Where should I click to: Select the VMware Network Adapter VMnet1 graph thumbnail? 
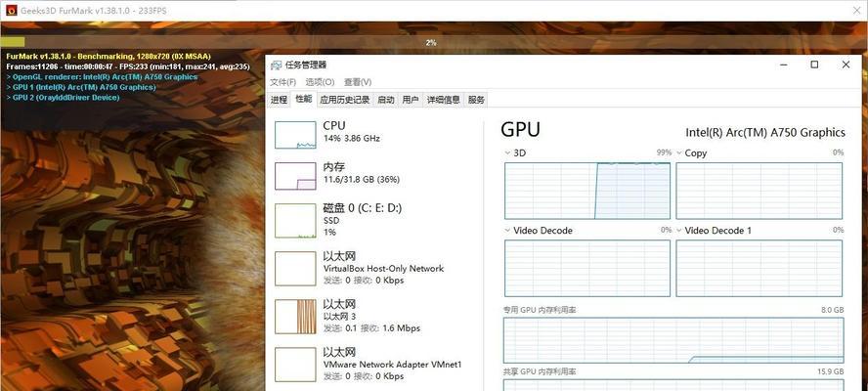tap(295, 365)
